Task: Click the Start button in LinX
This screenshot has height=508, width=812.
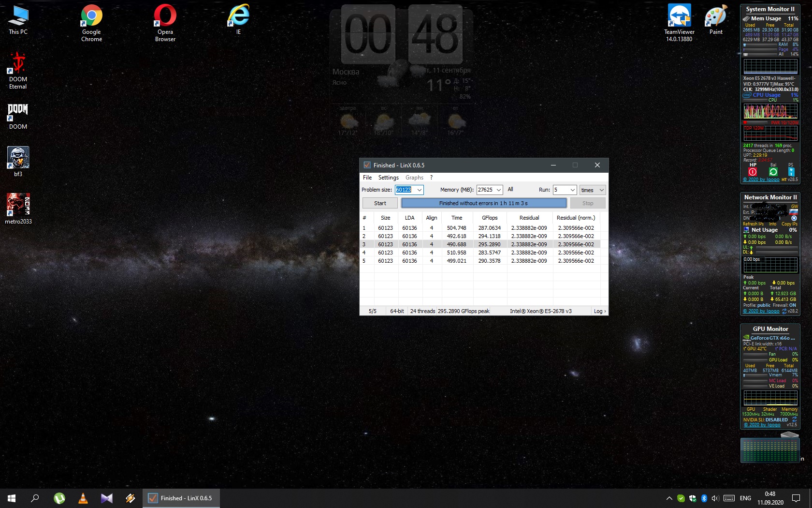Action: coord(380,203)
